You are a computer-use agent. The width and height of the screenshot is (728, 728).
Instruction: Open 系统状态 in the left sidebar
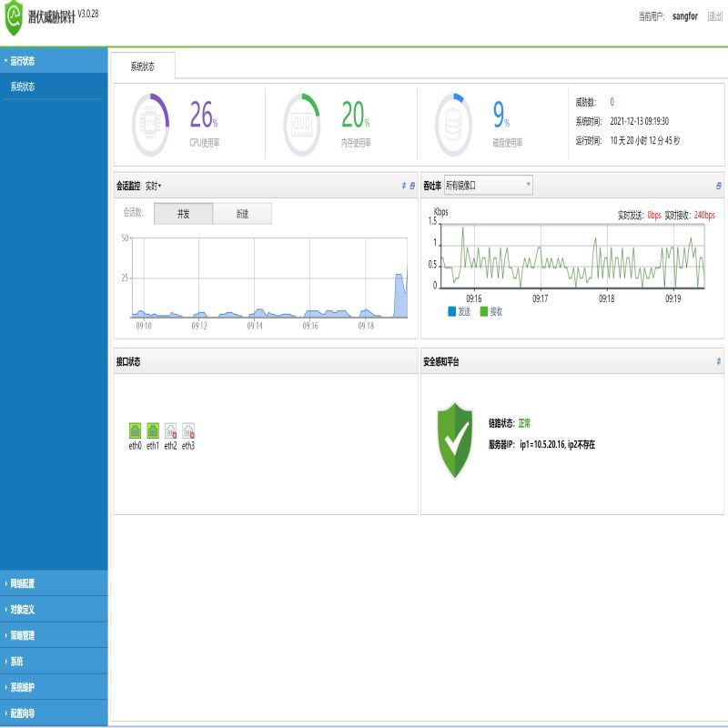tap(23, 86)
